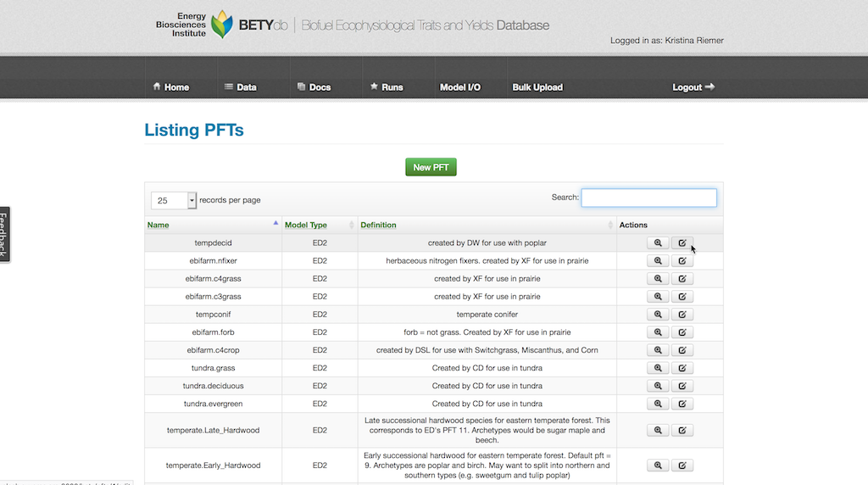Open the Runs menu

(x=387, y=87)
